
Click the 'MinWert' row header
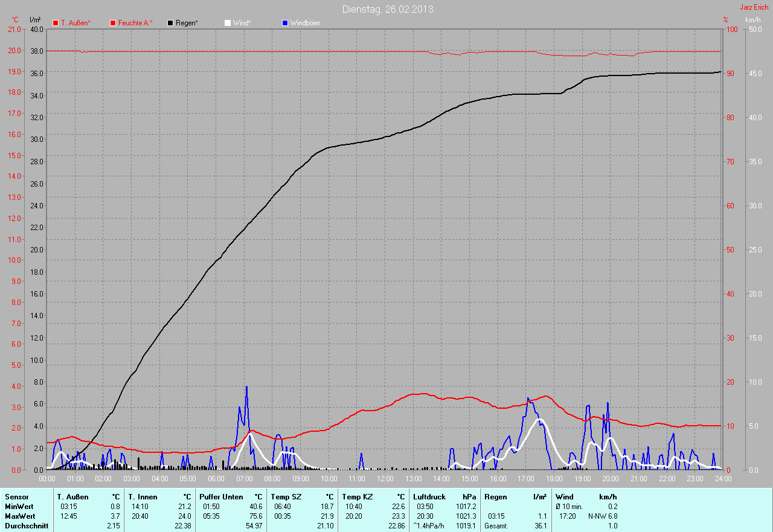pyautogui.click(x=19, y=507)
